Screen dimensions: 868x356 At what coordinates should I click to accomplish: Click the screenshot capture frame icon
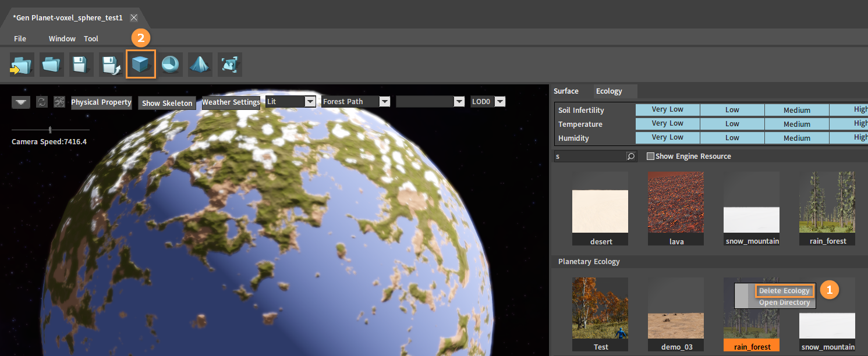[230, 65]
